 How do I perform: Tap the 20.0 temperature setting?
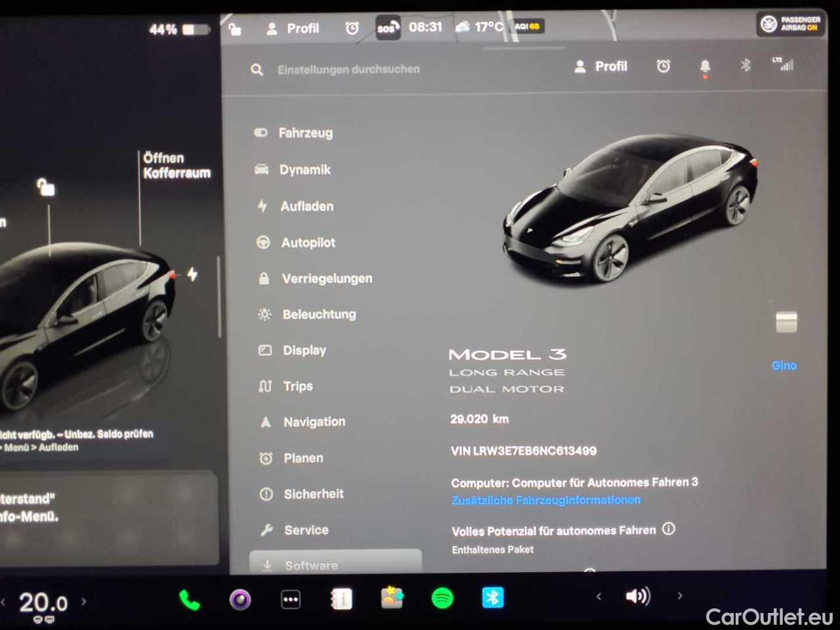click(x=43, y=602)
